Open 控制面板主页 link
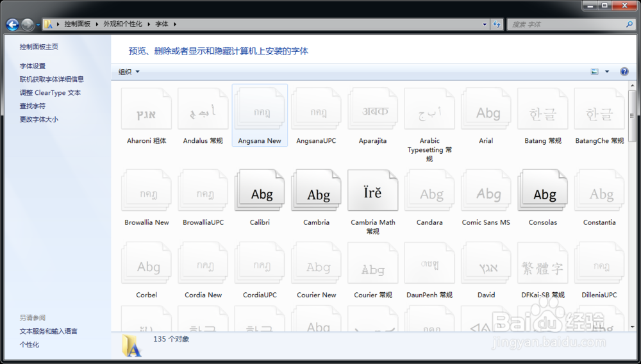This screenshot has height=364, width=641. click(x=39, y=47)
